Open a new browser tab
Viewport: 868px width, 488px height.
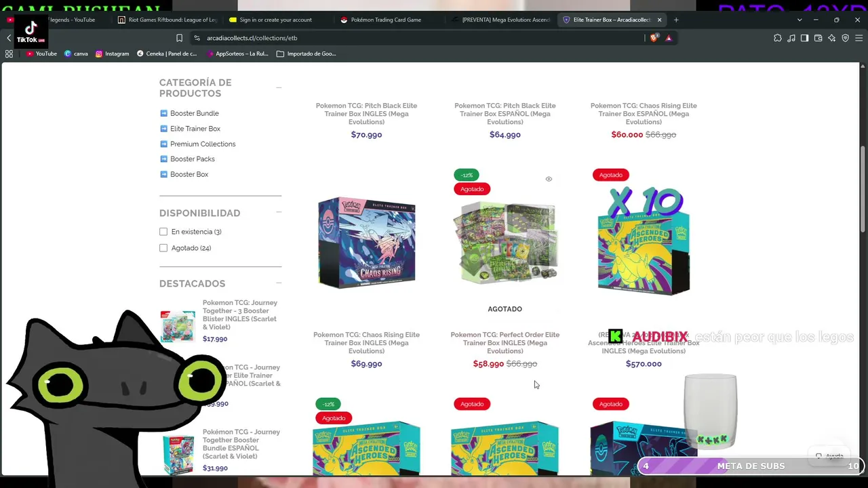point(676,20)
